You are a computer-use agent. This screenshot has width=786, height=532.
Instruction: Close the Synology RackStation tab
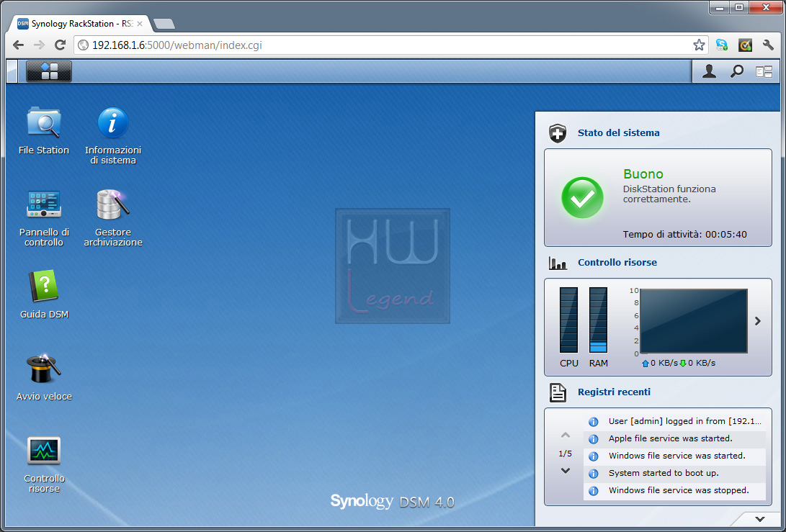coord(140,24)
